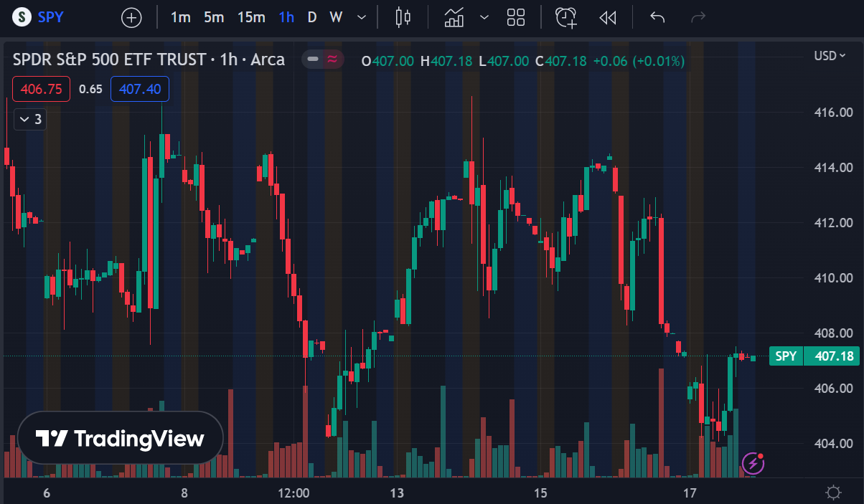This screenshot has width=864, height=504.
Task: Click the 13 date label on time axis
Action: 397,493
